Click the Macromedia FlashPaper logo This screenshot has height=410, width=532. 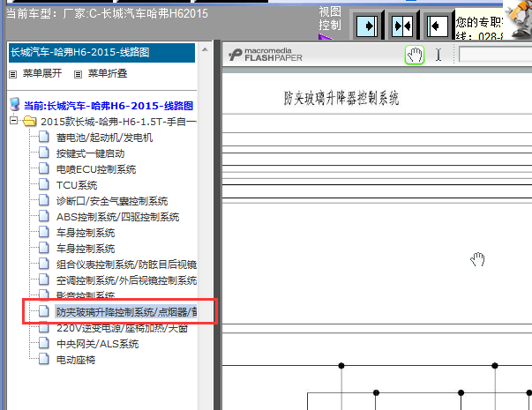click(266, 55)
